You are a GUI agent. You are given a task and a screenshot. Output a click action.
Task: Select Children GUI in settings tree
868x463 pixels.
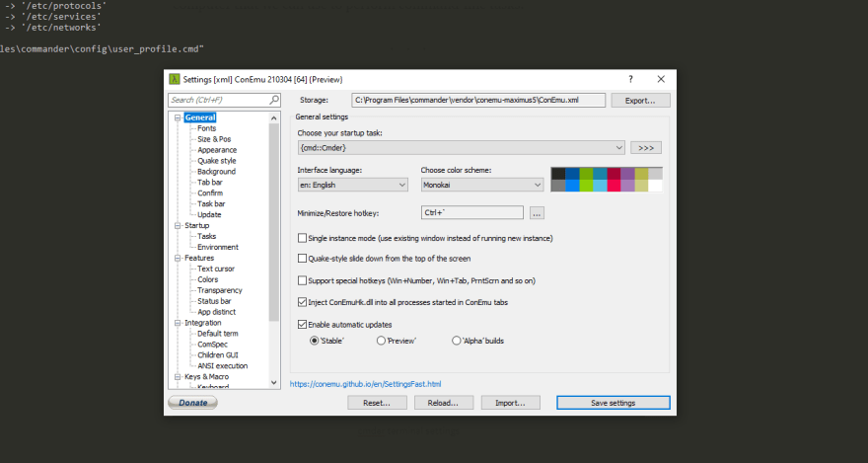pos(218,355)
